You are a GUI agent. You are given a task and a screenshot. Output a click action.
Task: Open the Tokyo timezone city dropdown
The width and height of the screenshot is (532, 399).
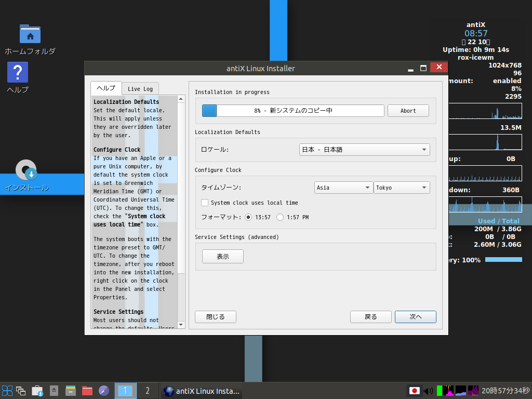(x=402, y=188)
